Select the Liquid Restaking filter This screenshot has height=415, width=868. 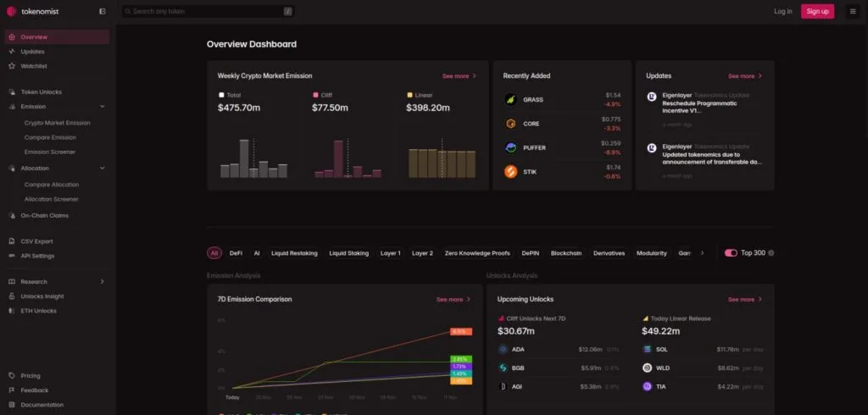pos(294,253)
